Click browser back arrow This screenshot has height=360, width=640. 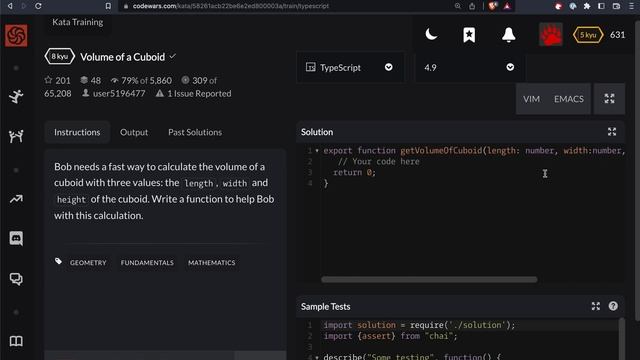(10, 6)
